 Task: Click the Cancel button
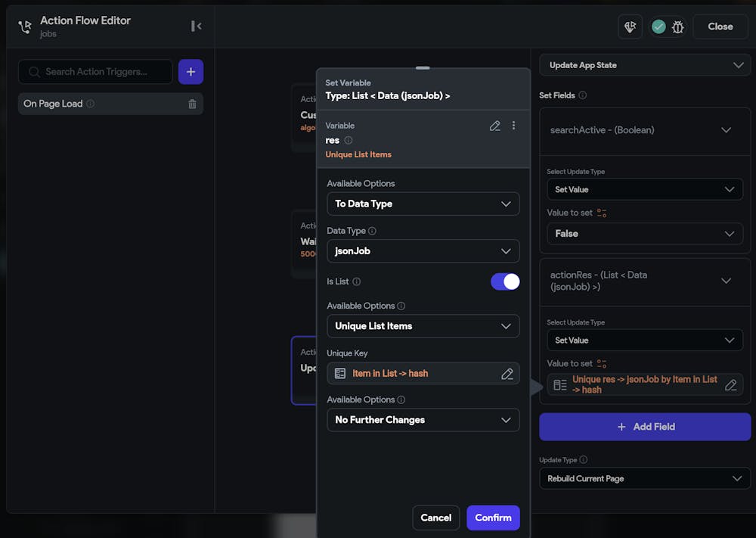coord(436,518)
